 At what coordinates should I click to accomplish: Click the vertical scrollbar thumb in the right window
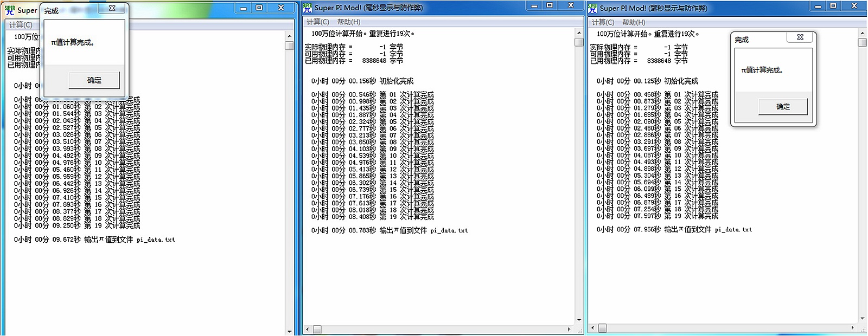pyautogui.click(x=862, y=42)
